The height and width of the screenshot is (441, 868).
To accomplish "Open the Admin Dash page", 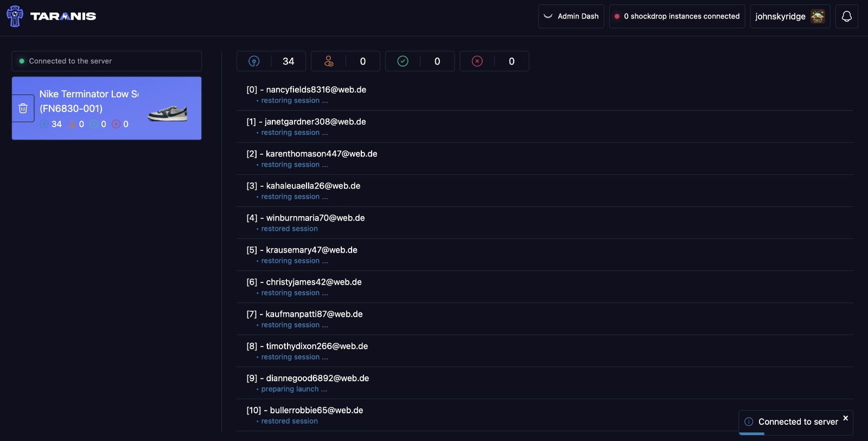I will click(x=571, y=16).
